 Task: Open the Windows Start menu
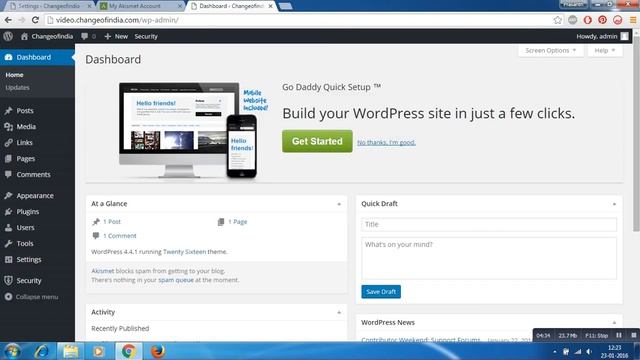click(x=12, y=351)
